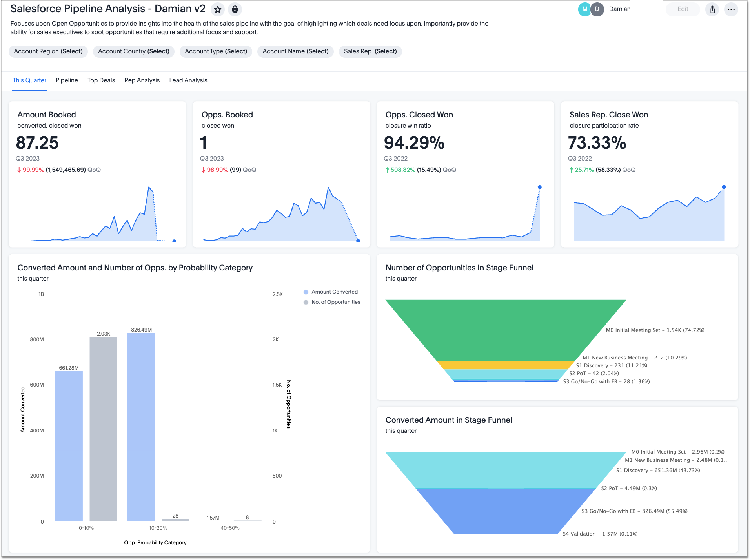Click the 87.25 amount booked value
Viewport: 750px width, 560px height.
click(x=37, y=143)
